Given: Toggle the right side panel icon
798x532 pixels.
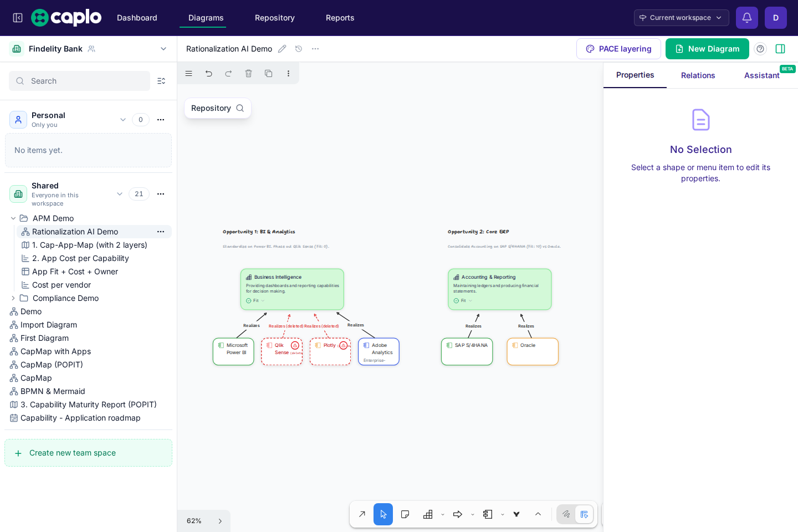Looking at the screenshot, I should [x=780, y=49].
